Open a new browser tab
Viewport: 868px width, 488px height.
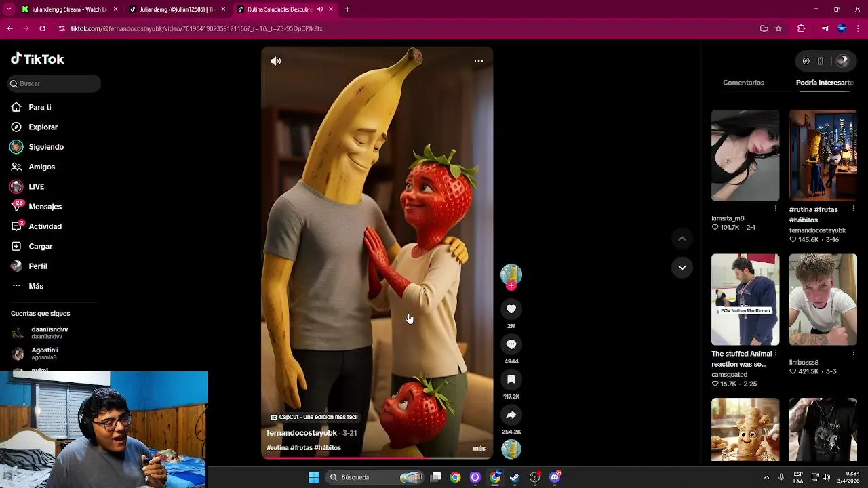pyautogui.click(x=347, y=9)
